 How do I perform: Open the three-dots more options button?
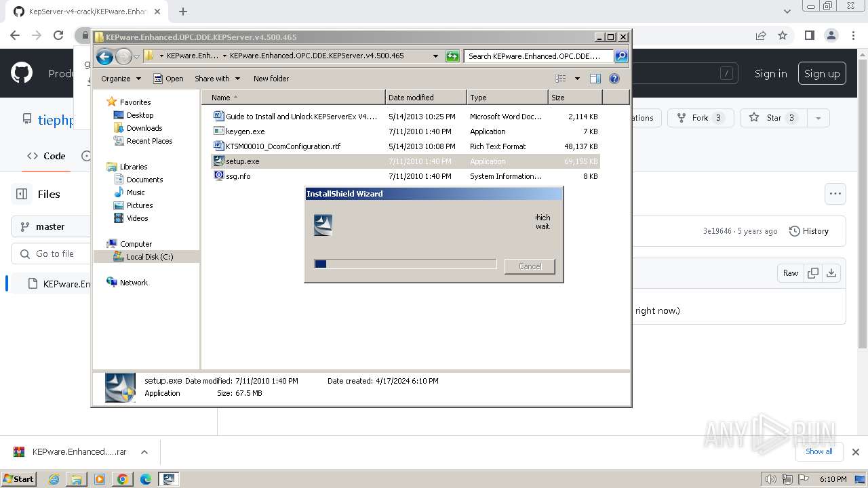click(x=835, y=194)
